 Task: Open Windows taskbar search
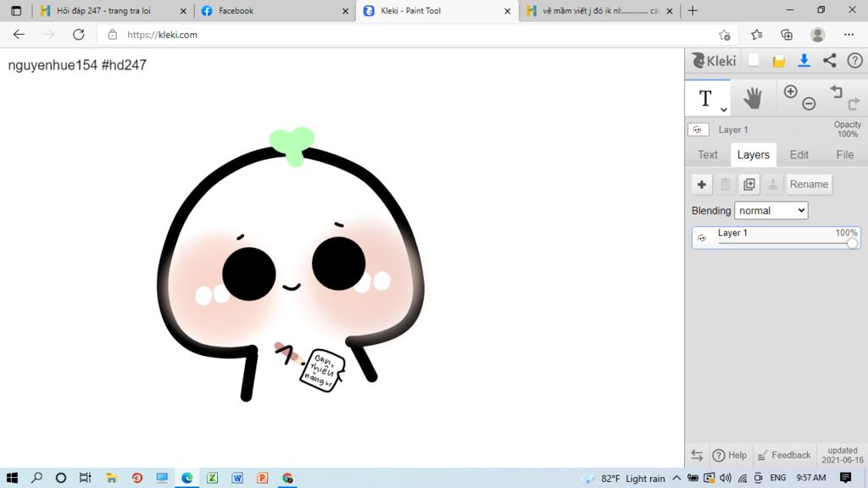coord(36,478)
